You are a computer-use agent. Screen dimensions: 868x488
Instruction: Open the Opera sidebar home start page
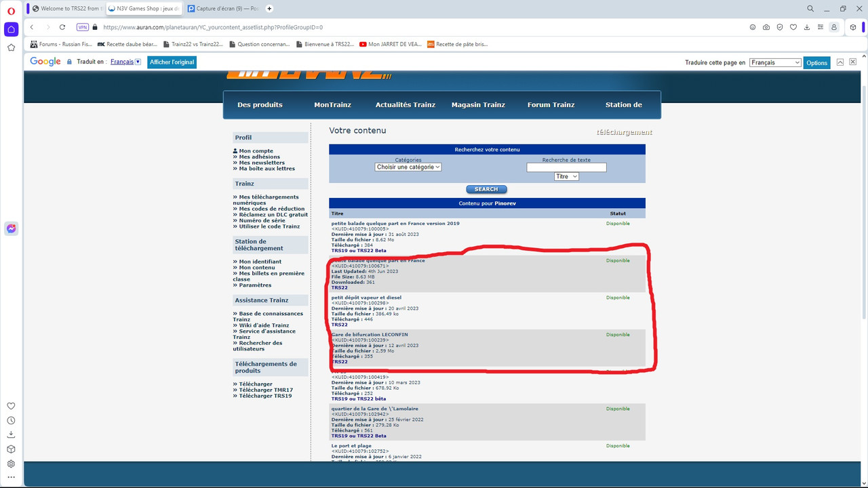tap(11, 29)
